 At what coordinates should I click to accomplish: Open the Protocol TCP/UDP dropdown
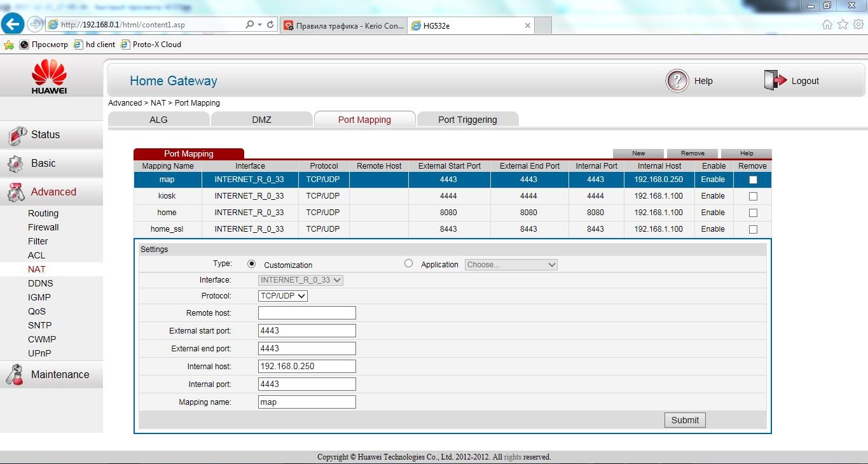coord(282,295)
